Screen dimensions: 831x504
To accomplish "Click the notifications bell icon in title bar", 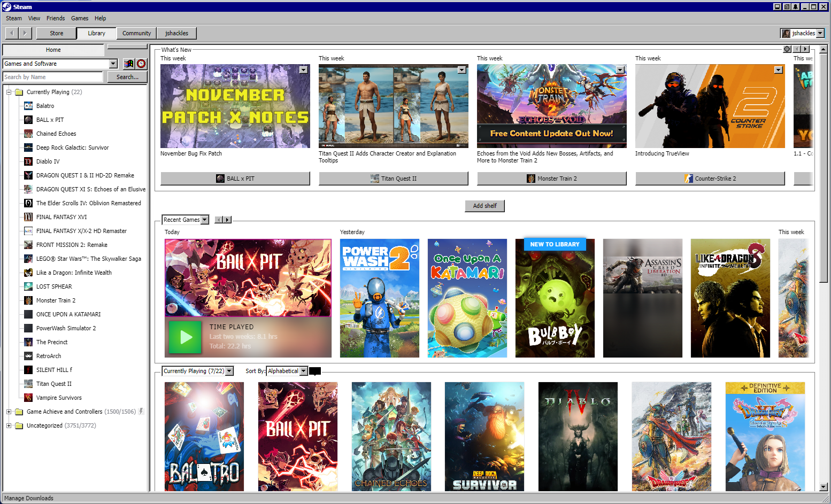I will tap(796, 7).
